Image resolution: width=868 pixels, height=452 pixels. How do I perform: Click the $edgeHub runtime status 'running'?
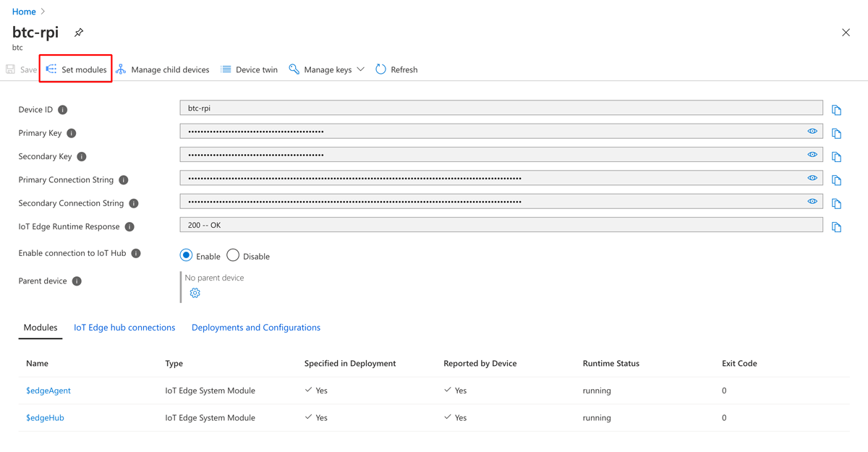point(597,418)
